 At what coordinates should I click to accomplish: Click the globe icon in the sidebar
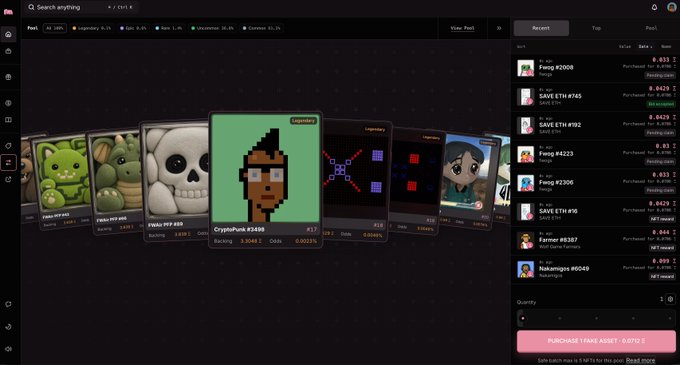tap(8, 103)
